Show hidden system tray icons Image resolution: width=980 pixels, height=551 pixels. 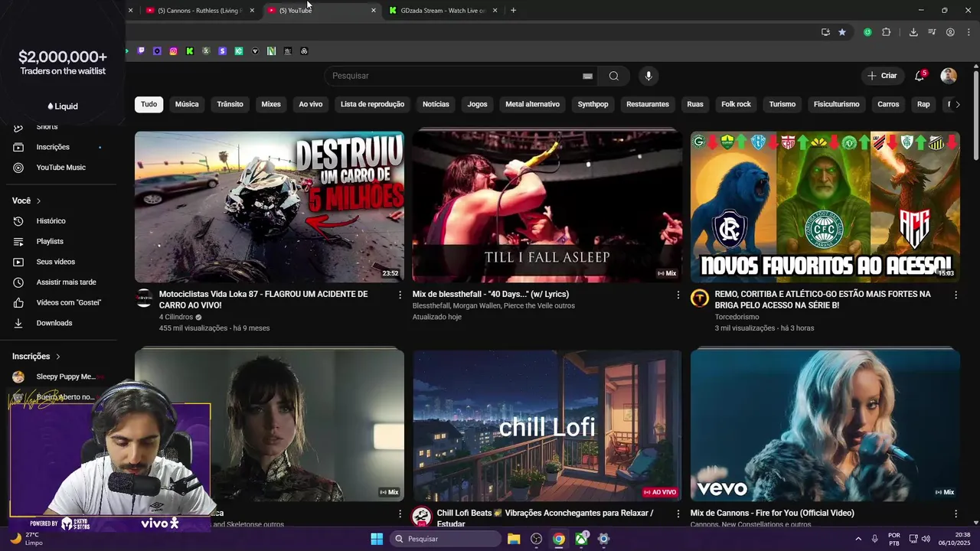tap(857, 539)
